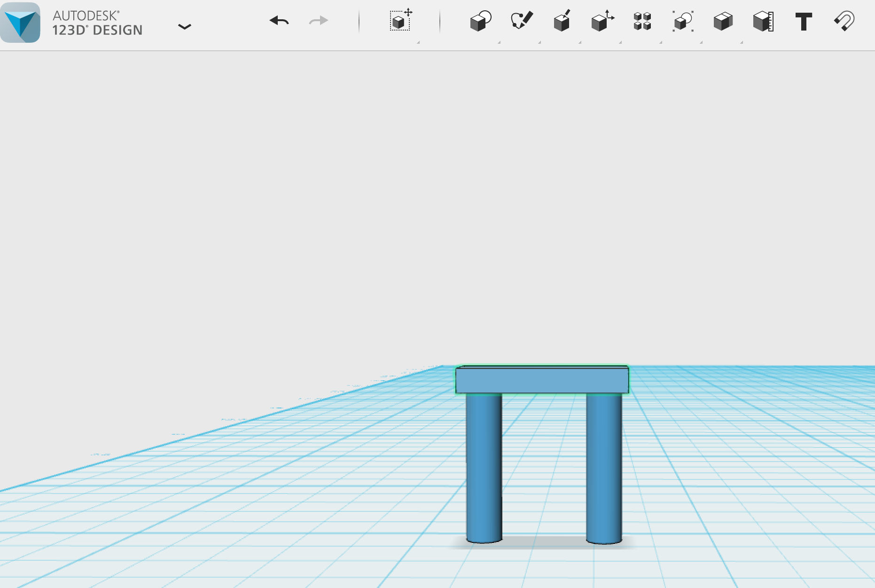Open the Pattern tool
Image resolution: width=875 pixels, height=588 pixels.
(x=642, y=21)
